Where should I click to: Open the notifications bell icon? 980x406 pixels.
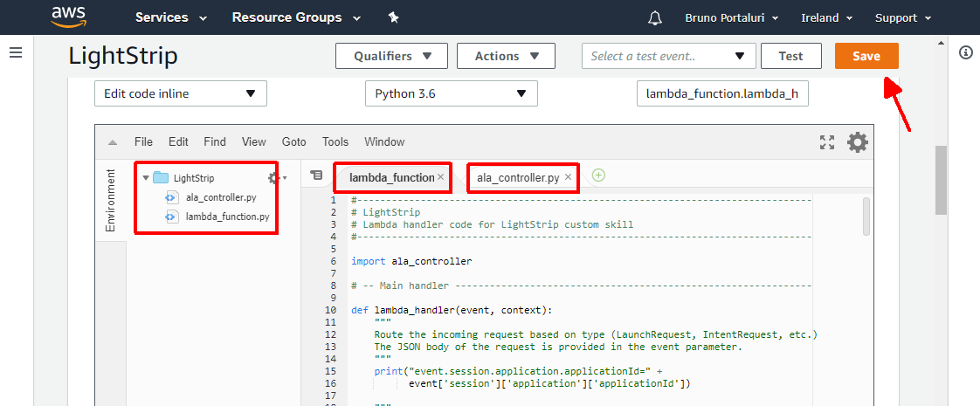(655, 18)
